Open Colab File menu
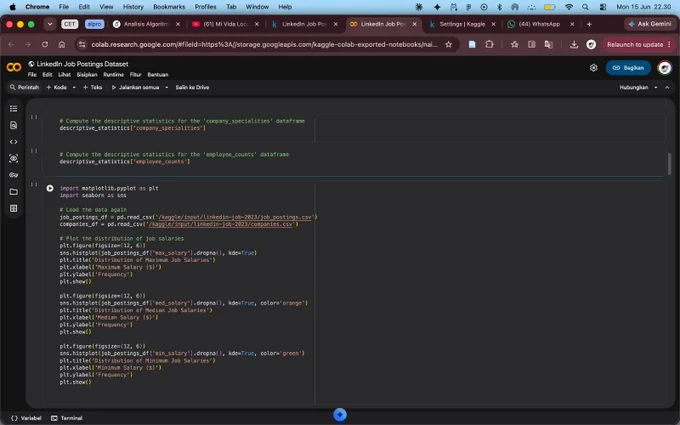 pos(32,75)
